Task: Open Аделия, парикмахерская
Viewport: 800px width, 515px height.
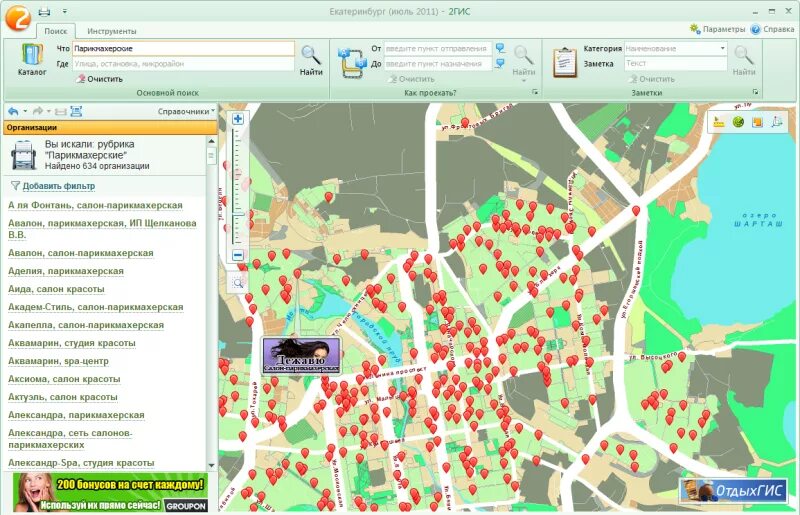Action: click(66, 271)
